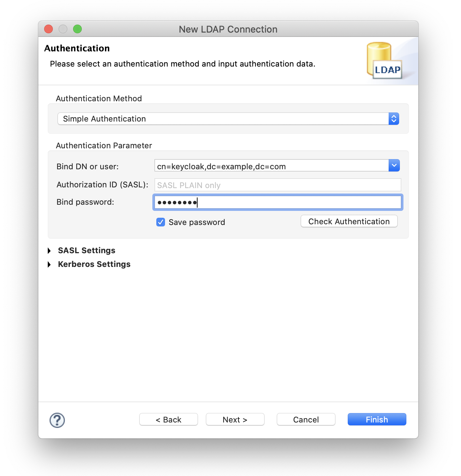Click the Check Authentication button

pos(349,221)
